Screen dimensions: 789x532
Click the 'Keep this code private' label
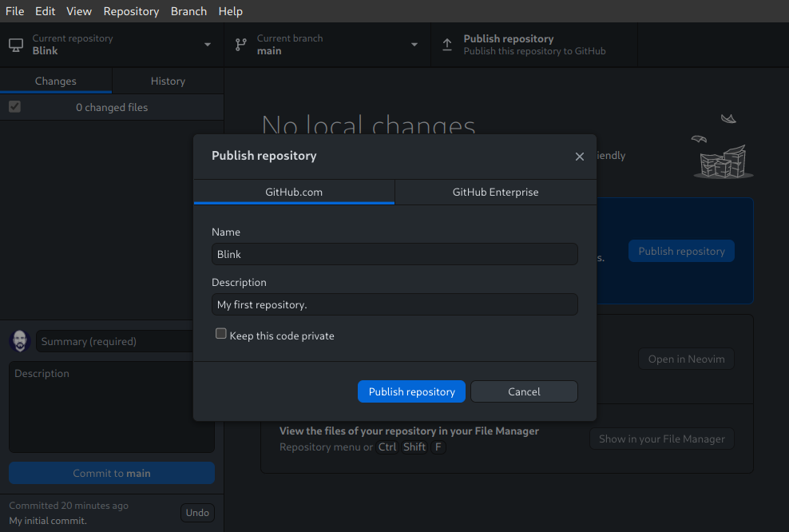click(282, 335)
